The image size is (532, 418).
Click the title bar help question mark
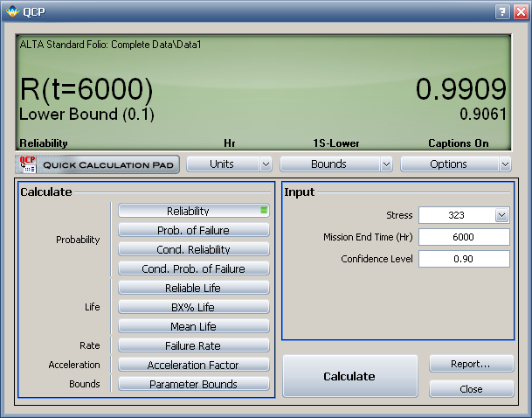coord(502,11)
